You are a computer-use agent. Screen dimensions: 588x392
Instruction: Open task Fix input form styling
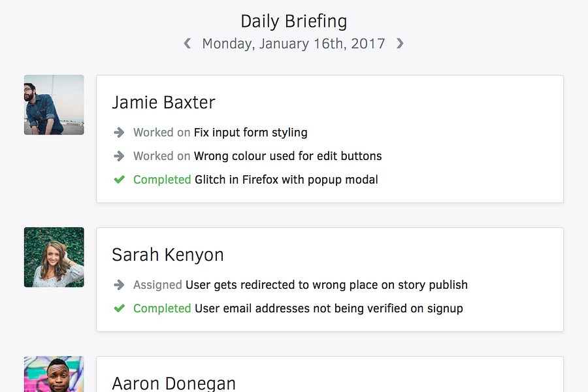click(x=250, y=133)
